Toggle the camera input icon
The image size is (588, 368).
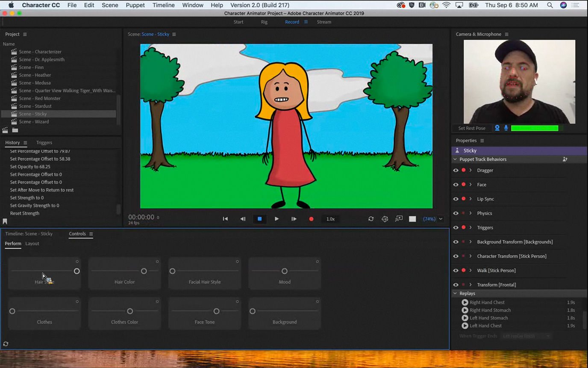click(x=497, y=128)
